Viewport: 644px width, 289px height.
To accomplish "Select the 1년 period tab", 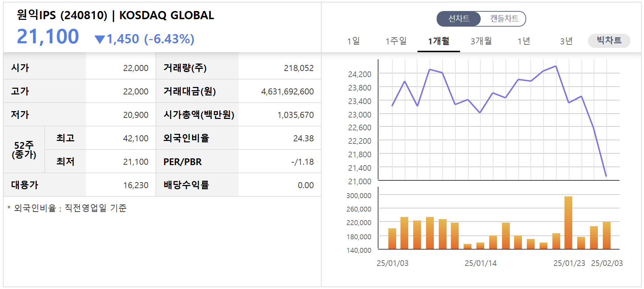I will coord(524,41).
